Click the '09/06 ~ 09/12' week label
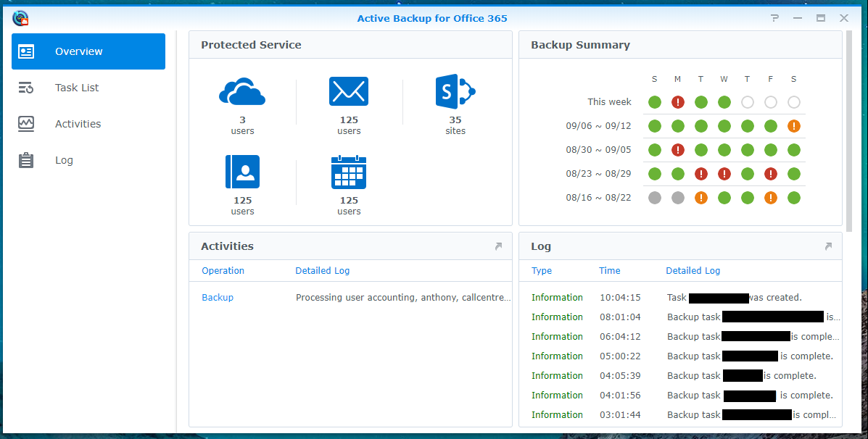Image resolution: width=868 pixels, height=439 pixels. click(x=598, y=126)
